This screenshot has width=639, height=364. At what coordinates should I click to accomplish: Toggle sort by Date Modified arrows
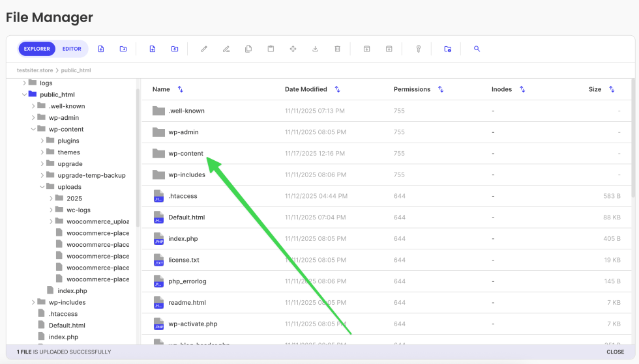click(338, 89)
